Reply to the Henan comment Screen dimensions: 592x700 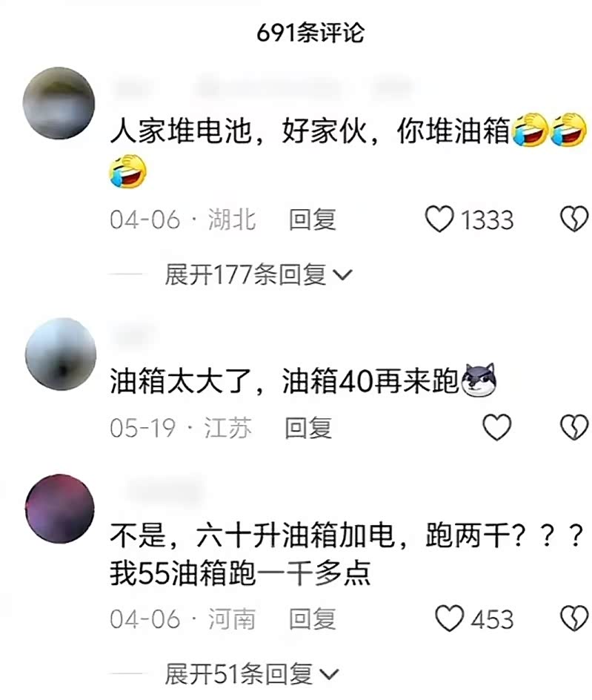(x=312, y=618)
